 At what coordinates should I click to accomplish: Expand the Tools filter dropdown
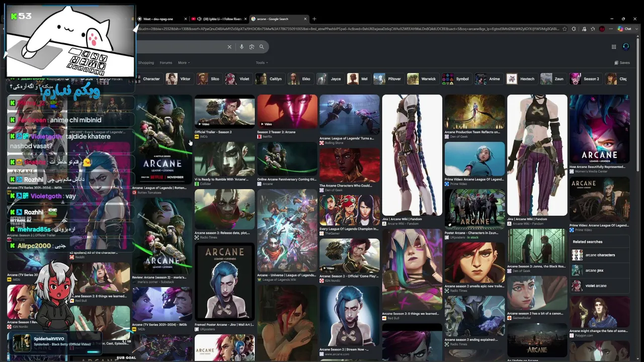pyautogui.click(x=262, y=63)
